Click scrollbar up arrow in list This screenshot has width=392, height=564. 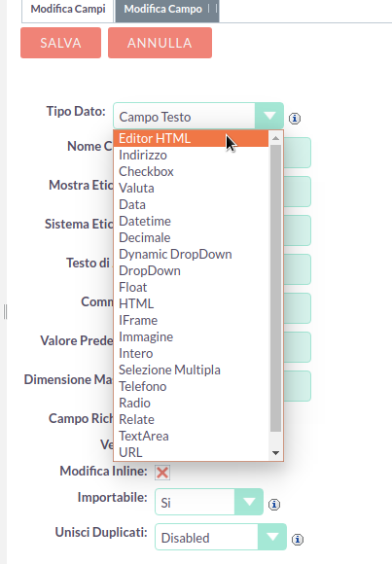coord(275,138)
